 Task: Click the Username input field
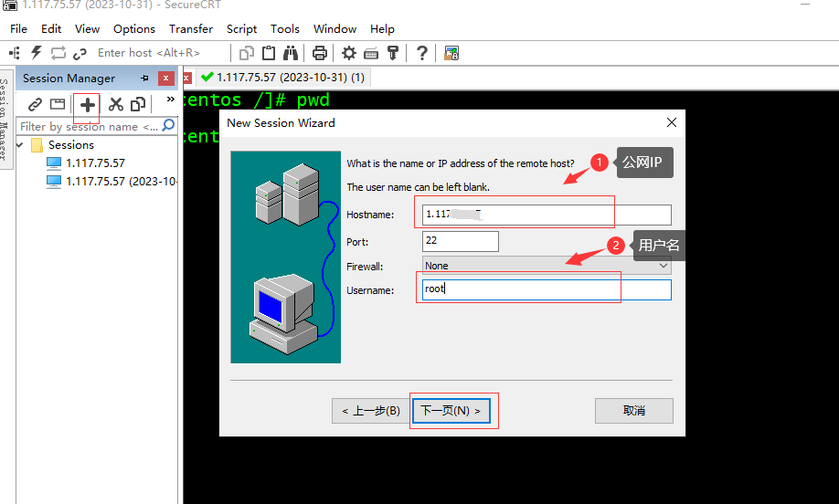pos(547,289)
